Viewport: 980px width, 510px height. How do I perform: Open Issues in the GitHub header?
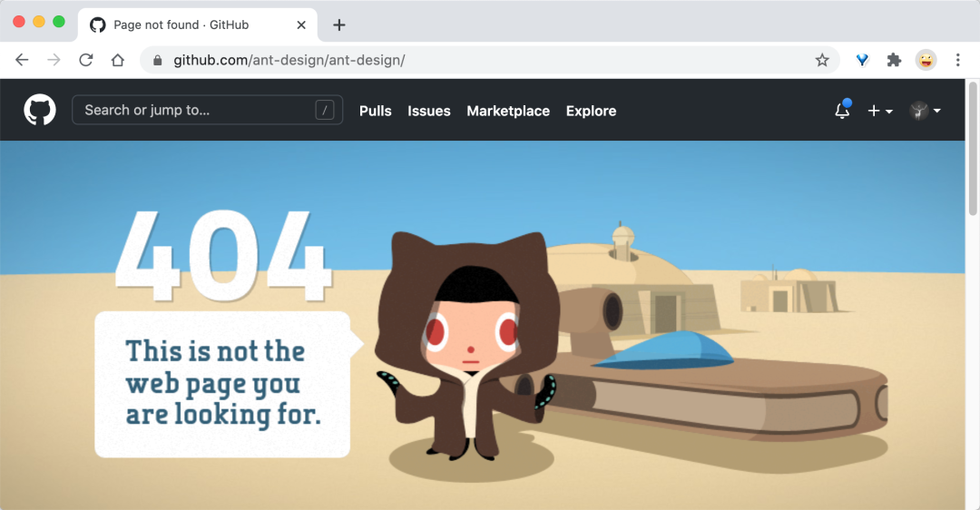point(428,111)
